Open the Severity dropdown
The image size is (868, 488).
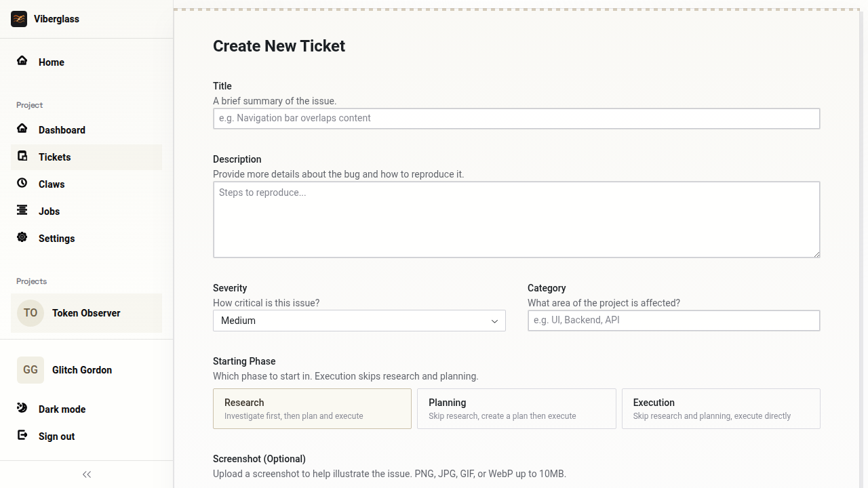[359, 321]
